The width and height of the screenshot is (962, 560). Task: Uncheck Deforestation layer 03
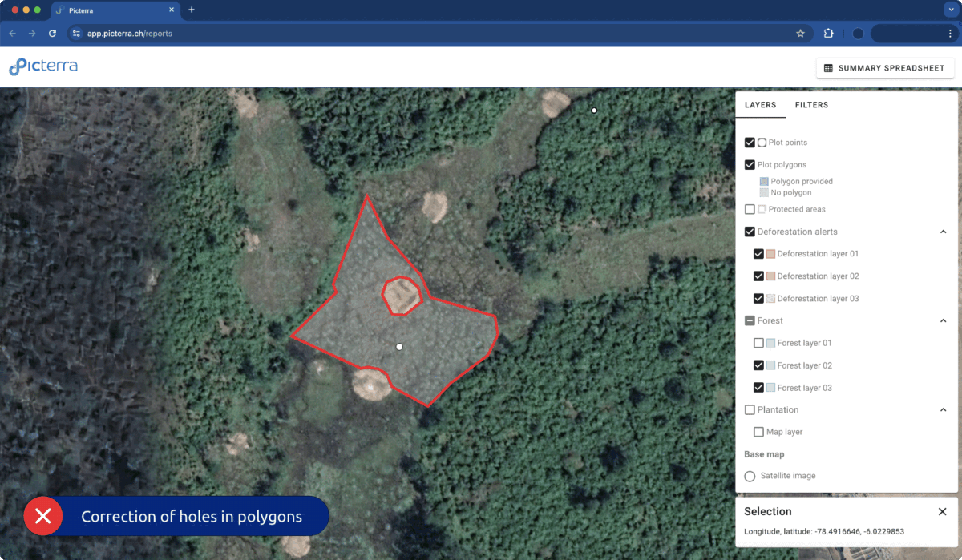point(758,298)
